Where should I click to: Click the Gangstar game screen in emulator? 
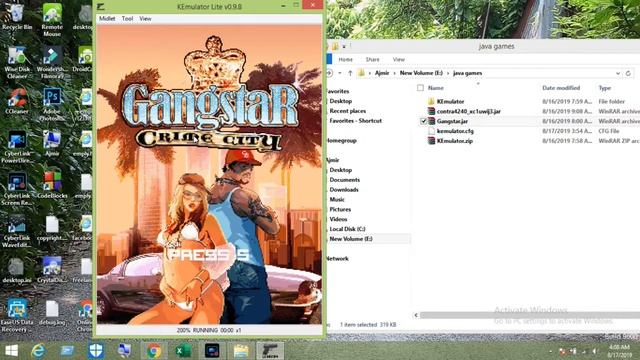click(x=209, y=174)
